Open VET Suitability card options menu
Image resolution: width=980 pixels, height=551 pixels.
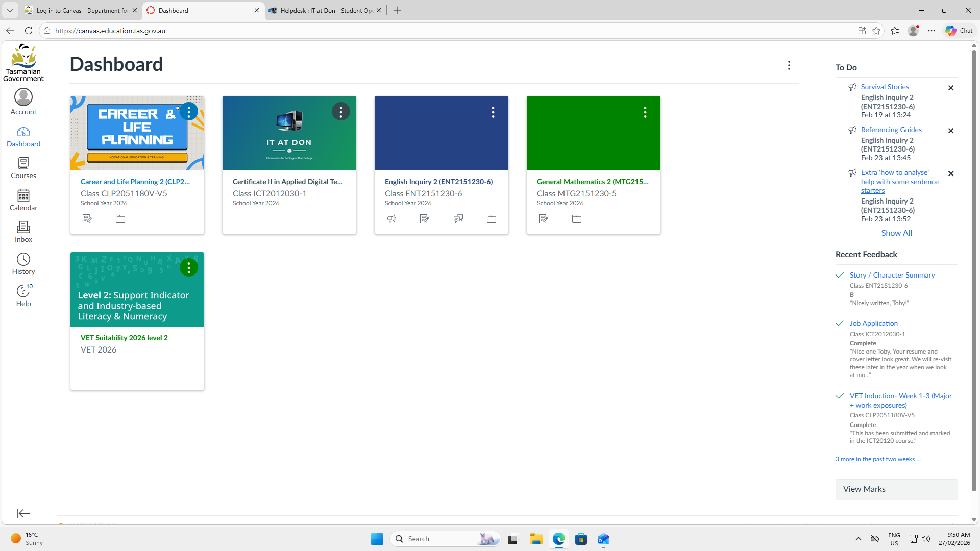click(x=189, y=268)
